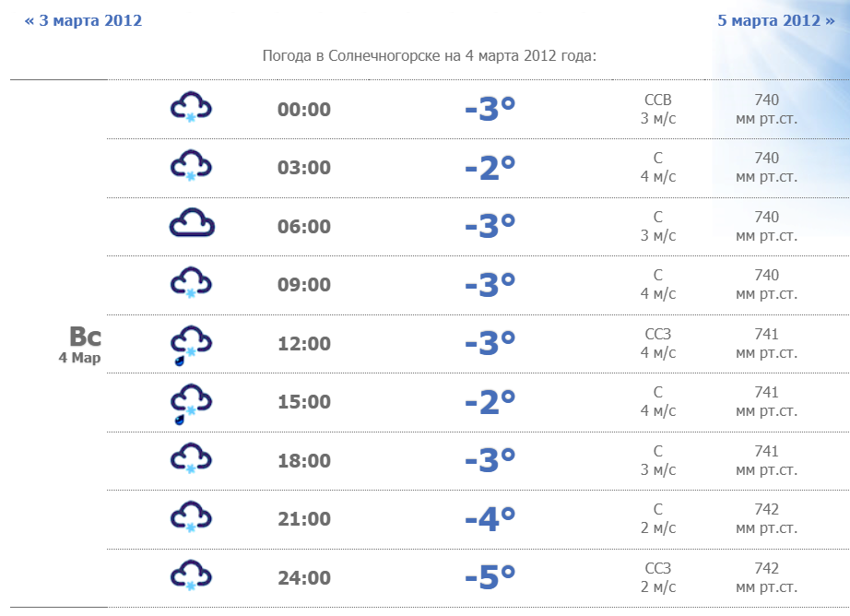The height and width of the screenshot is (616, 850).
Task: Click the 12:00 time label
Action: coord(304,344)
